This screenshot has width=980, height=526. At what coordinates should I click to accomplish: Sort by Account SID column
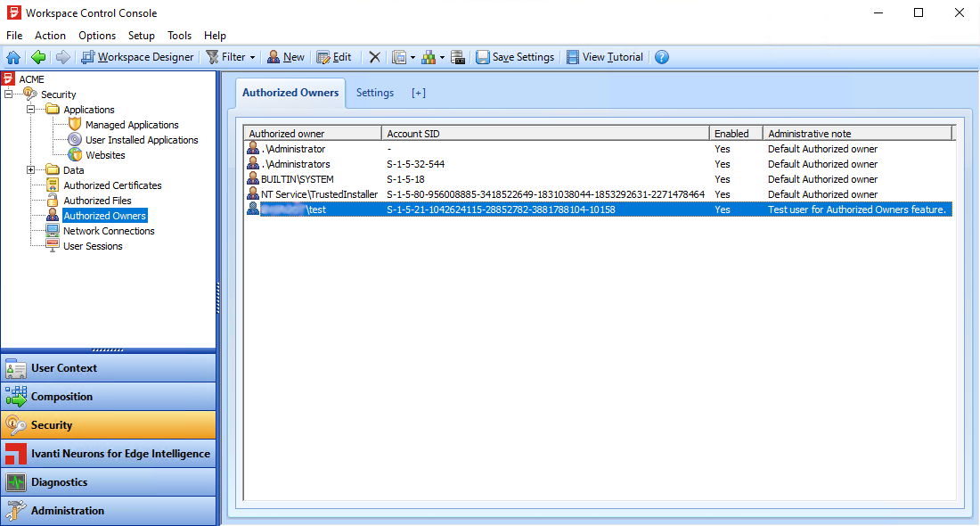545,133
